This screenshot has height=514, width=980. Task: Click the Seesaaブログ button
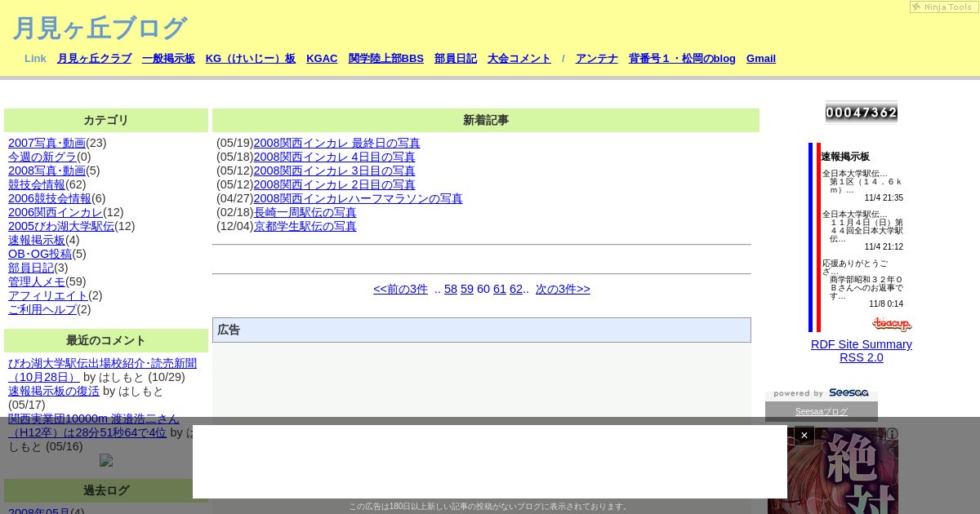coord(822,411)
